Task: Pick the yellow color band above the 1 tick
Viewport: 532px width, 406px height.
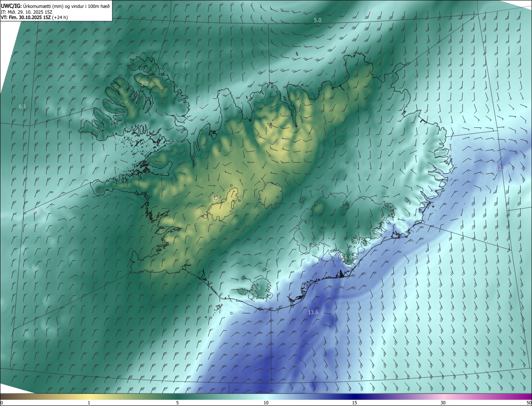Action: (x=89, y=396)
